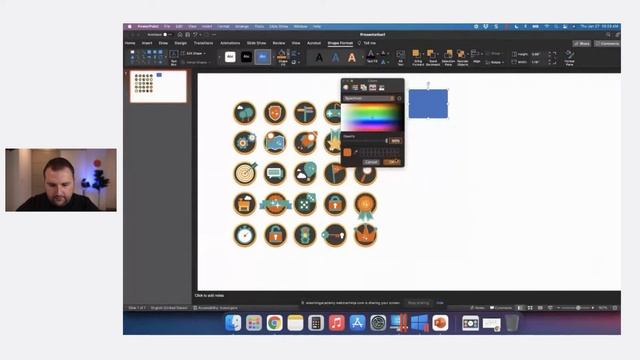Switch to Color Sliders tab in Colors window
640x360 pixels.
coord(355,88)
